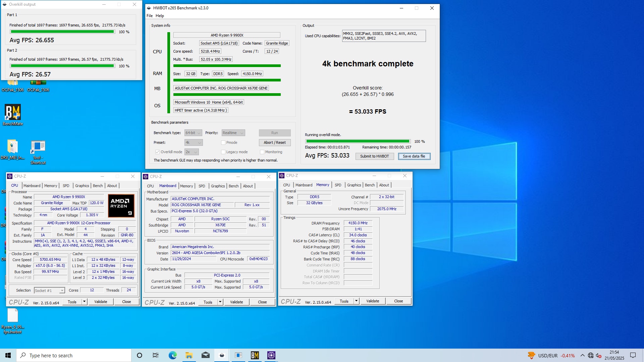
Task: Open the File menu in HWBOT x265
Action: click(150, 16)
